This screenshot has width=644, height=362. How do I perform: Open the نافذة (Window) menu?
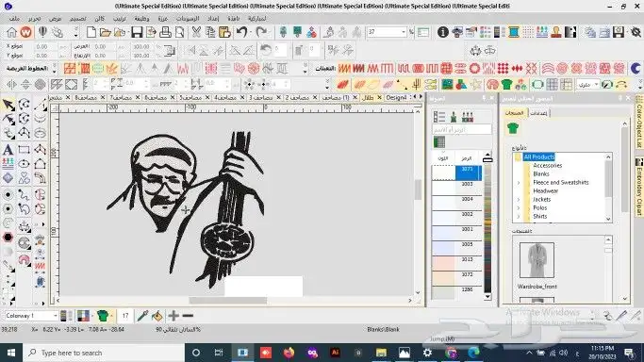point(234,19)
